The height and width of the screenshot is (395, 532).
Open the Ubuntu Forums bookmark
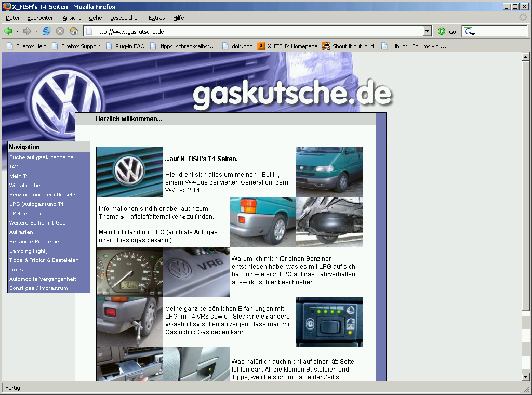pos(414,46)
